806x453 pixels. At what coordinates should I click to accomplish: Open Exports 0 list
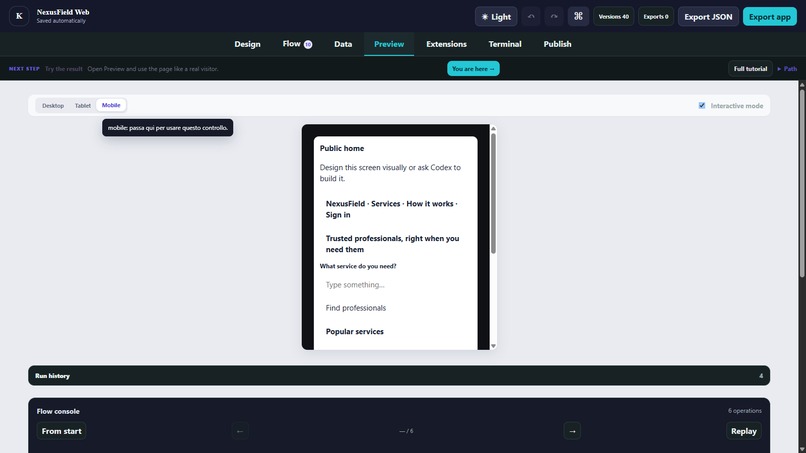[x=656, y=16]
